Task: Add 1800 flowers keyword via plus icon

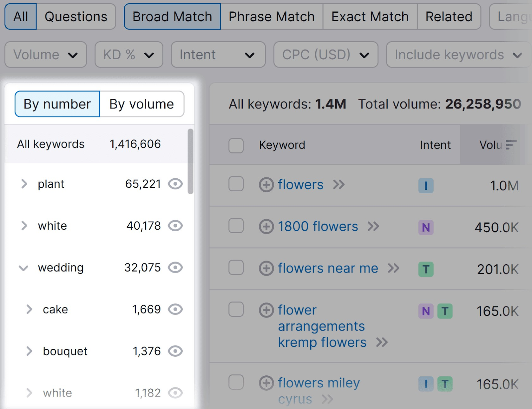Action: [x=266, y=227]
